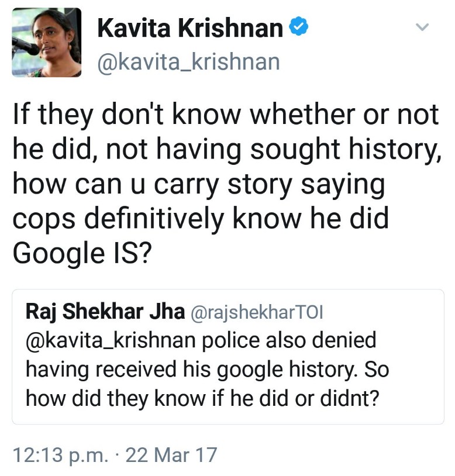Click the 12:13 p.m. timestamp
The width and height of the screenshot is (455, 476).
pyautogui.click(x=60, y=455)
